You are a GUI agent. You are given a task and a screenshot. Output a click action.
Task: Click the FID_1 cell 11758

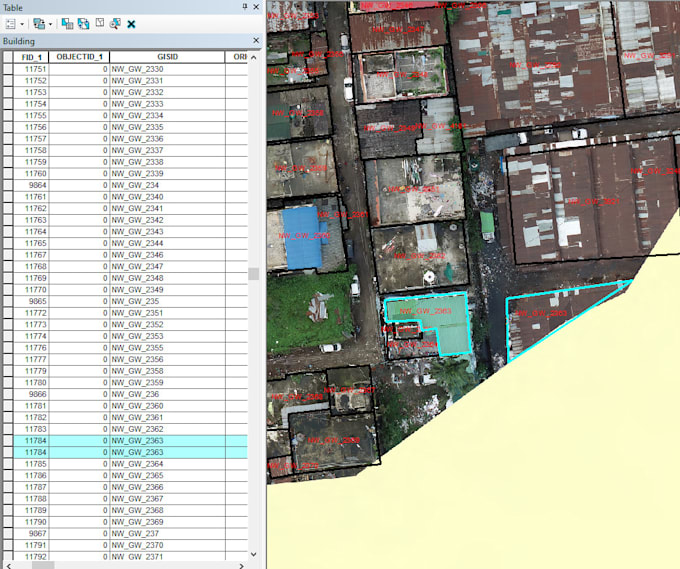click(x=31, y=150)
